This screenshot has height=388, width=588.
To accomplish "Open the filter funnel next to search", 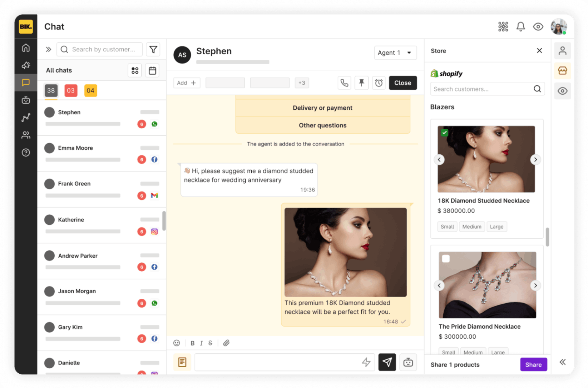I will [x=153, y=49].
